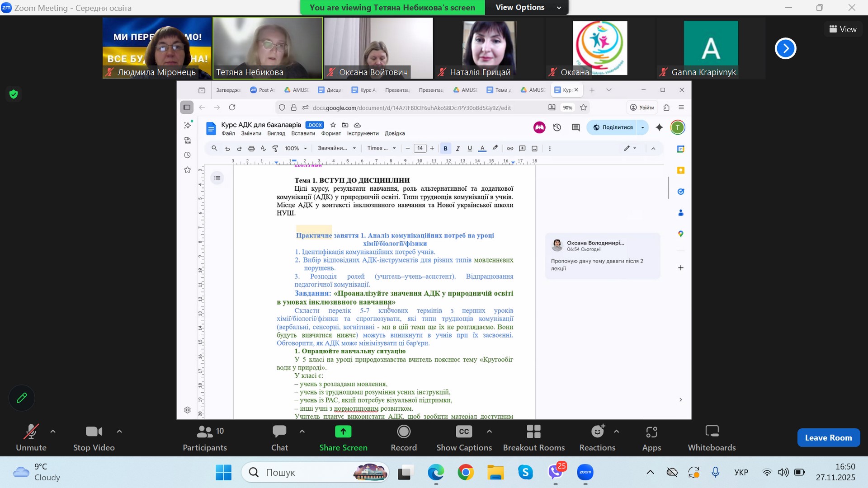Screen dimensions: 868x488
Task: Expand video options arrow beside Stop Video
Action: 119,432
